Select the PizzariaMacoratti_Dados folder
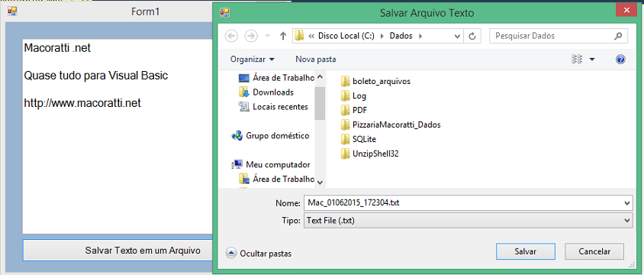644x275 pixels. [x=390, y=125]
